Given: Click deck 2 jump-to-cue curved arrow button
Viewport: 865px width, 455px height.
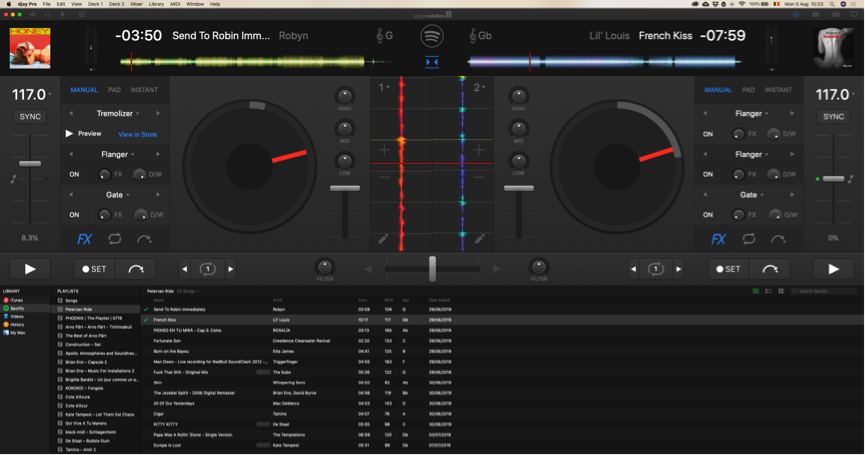Looking at the screenshot, I should click(x=770, y=269).
